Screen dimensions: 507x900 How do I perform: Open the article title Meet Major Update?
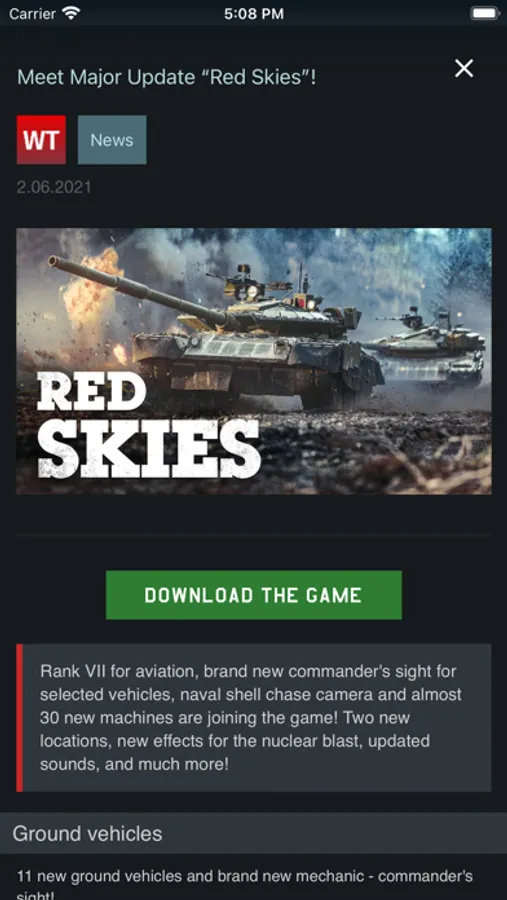(x=167, y=77)
